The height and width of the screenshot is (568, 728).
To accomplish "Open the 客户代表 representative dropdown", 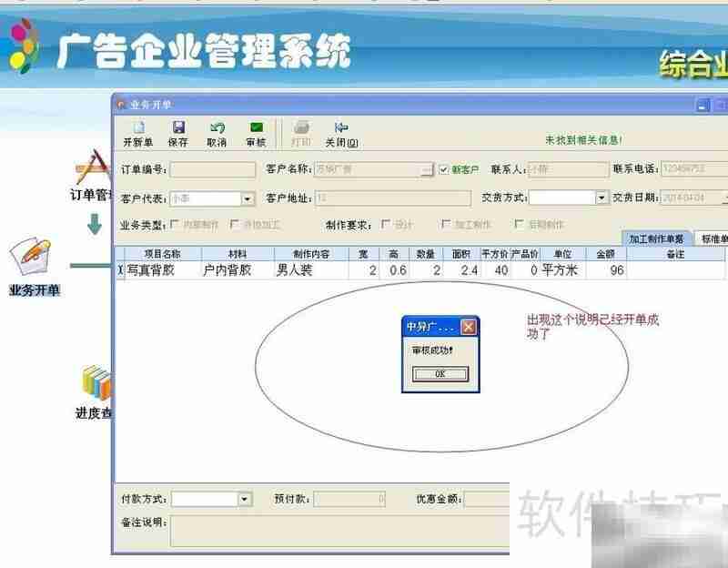I will tap(246, 198).
